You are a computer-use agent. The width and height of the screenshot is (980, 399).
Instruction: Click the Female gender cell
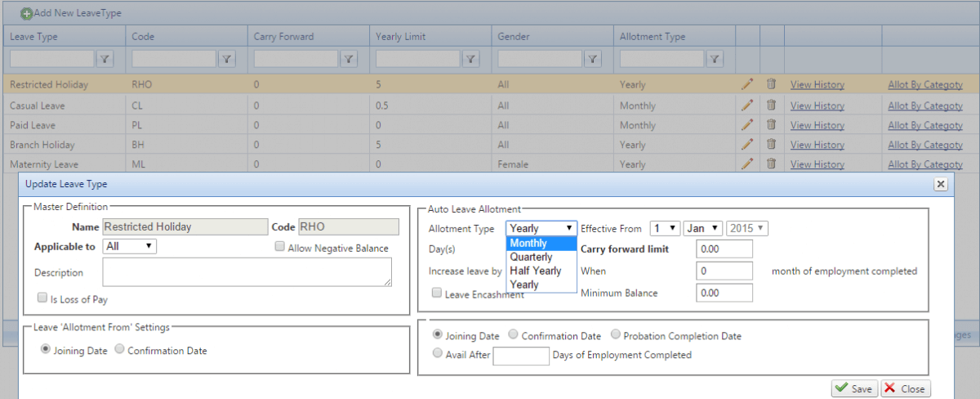point(513,164)
